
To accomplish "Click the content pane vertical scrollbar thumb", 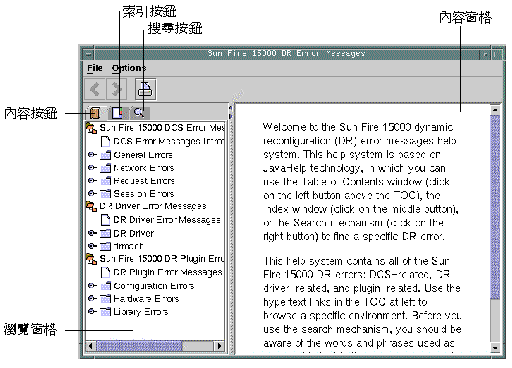I will coord(495,207).
